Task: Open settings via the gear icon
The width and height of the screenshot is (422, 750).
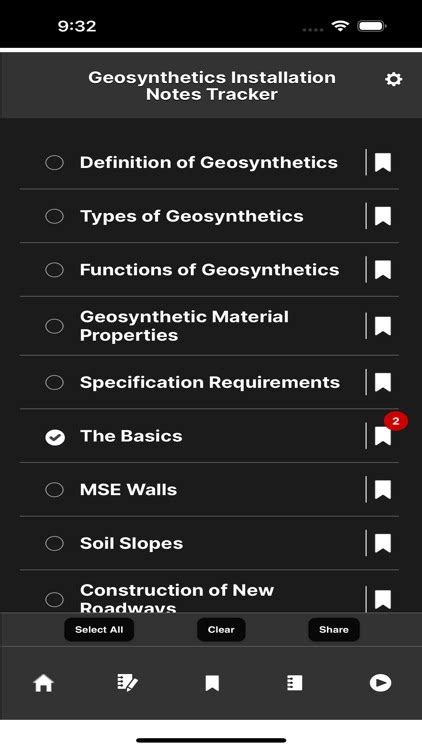Action: coord(393,79)
